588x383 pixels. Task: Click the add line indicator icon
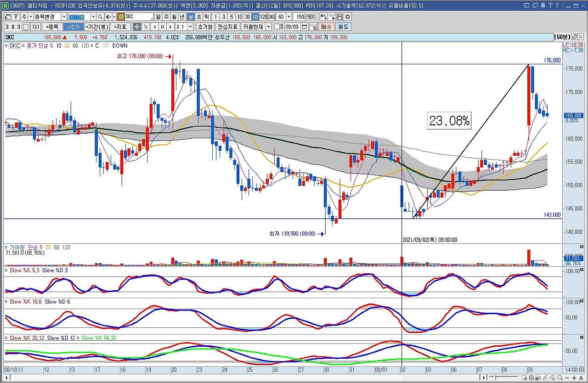point(332,17)
